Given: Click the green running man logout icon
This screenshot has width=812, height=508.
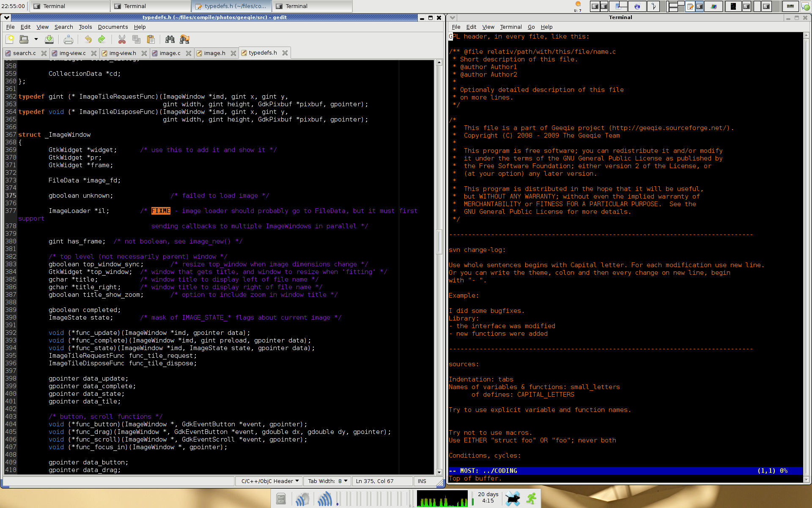Looking at the screenshot, I should click(x=531, y=498).
